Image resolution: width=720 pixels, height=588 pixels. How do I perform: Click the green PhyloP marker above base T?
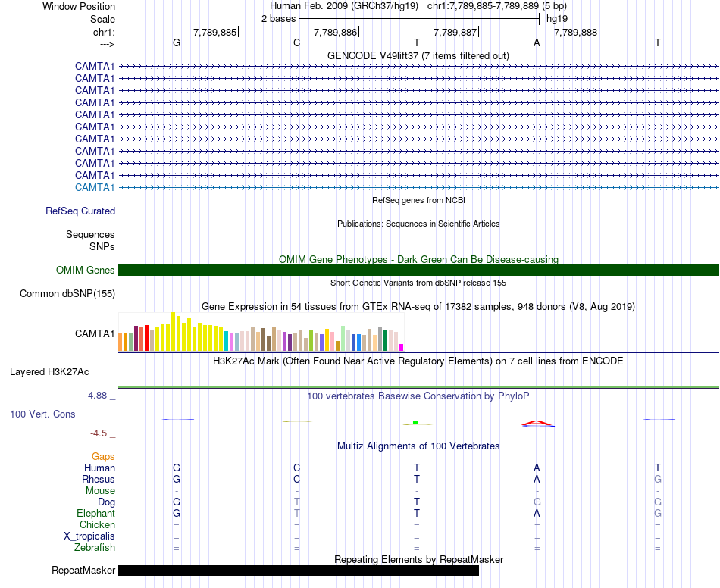point(415,422)
